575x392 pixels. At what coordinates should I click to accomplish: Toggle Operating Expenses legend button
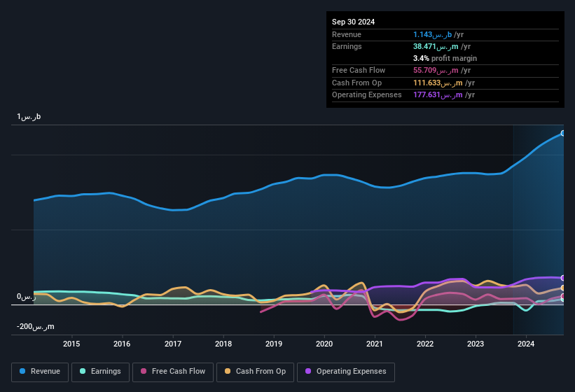point(345,372)
